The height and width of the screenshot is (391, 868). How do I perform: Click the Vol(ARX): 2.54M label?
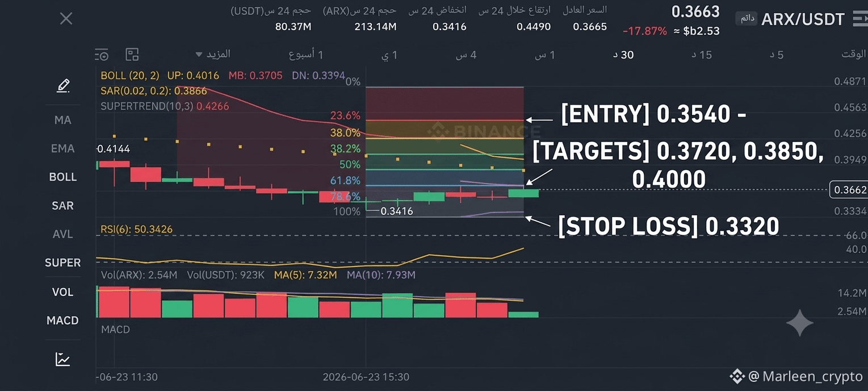click(x=139, y=275)
